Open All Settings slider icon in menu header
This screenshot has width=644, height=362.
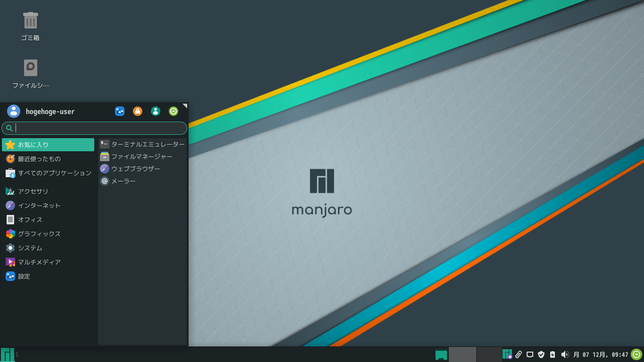coord(120,111)
